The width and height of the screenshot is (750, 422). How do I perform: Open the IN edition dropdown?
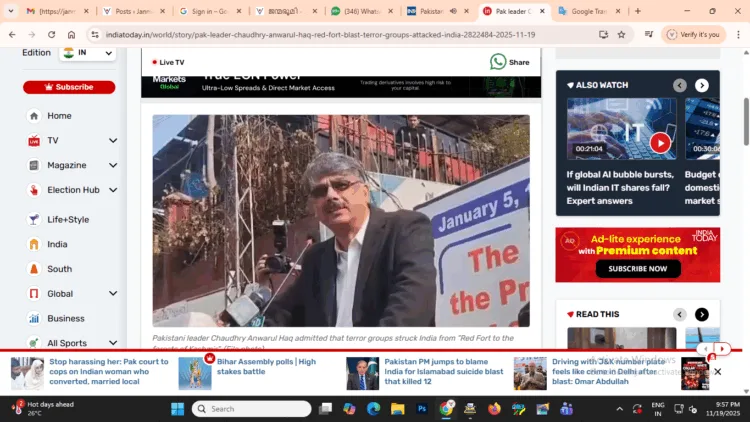87,52
